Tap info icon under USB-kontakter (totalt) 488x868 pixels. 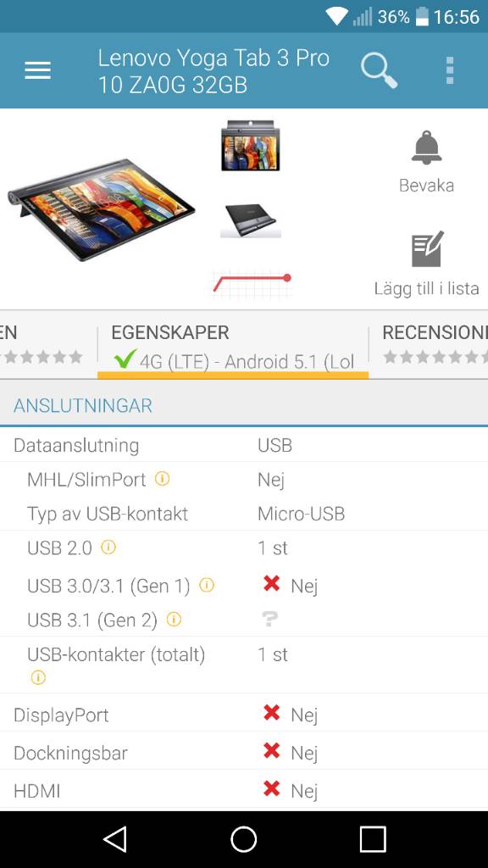pos(38,677)
